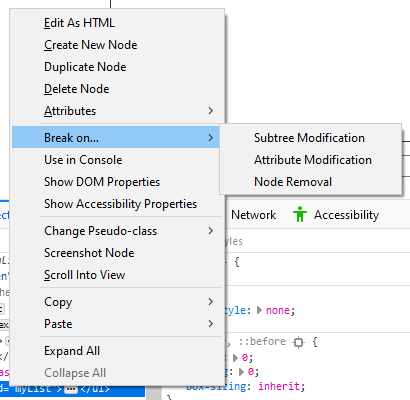Click the ellipsis badge in the ul node

point(70,389)
